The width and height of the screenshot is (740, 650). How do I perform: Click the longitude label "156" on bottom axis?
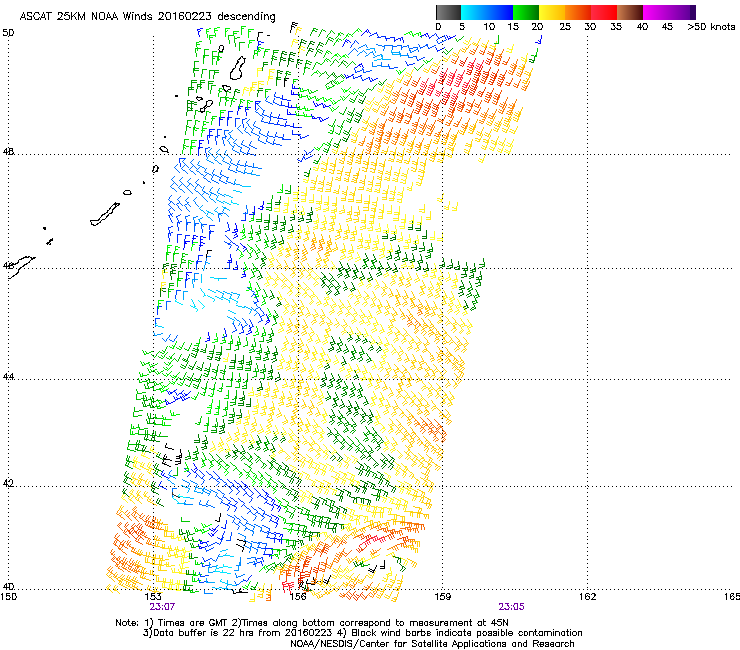coord(298,597)
